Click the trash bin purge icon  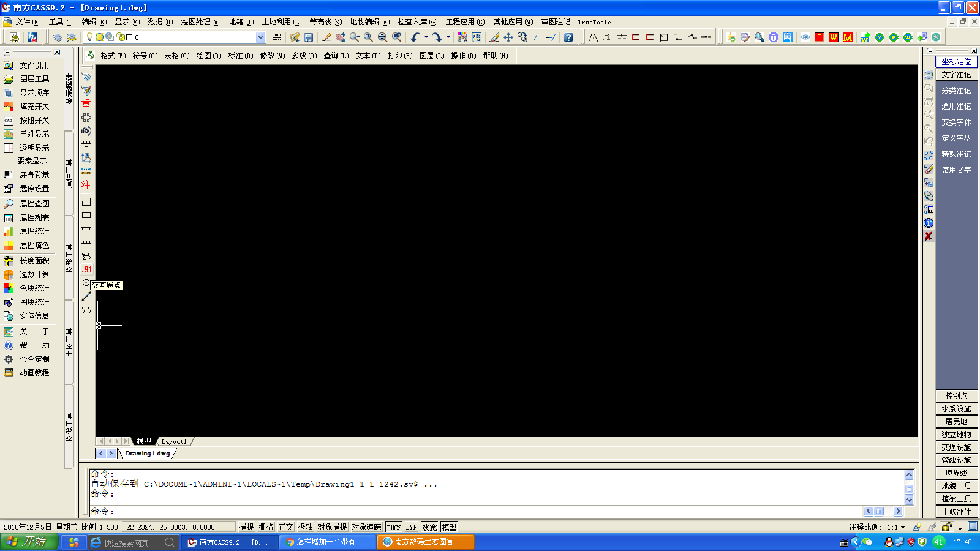[x=774, y=37]
